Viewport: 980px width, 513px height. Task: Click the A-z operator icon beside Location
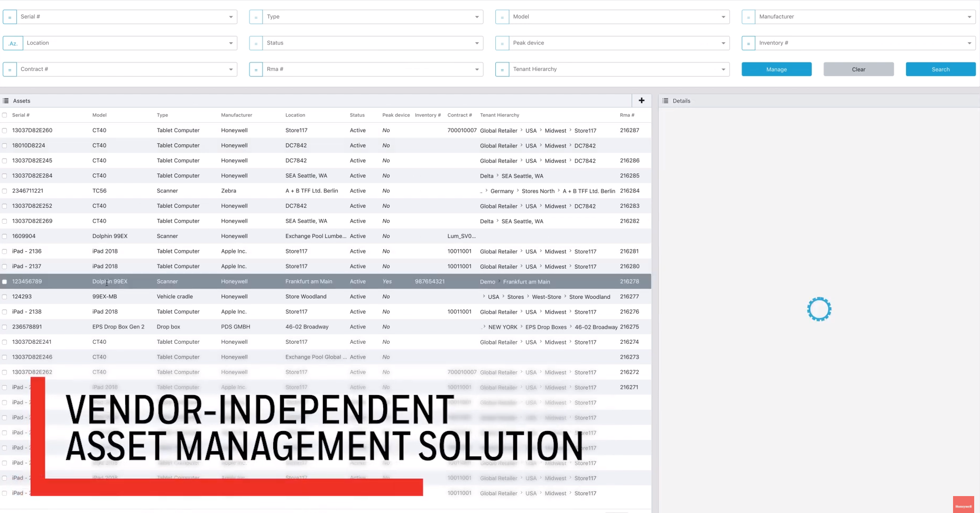coord(13,43)
